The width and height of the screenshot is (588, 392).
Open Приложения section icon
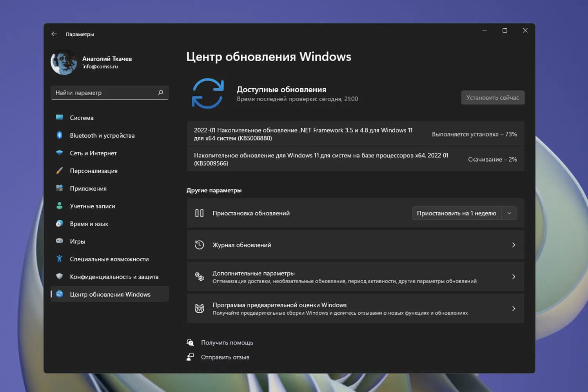click(59, 188)
